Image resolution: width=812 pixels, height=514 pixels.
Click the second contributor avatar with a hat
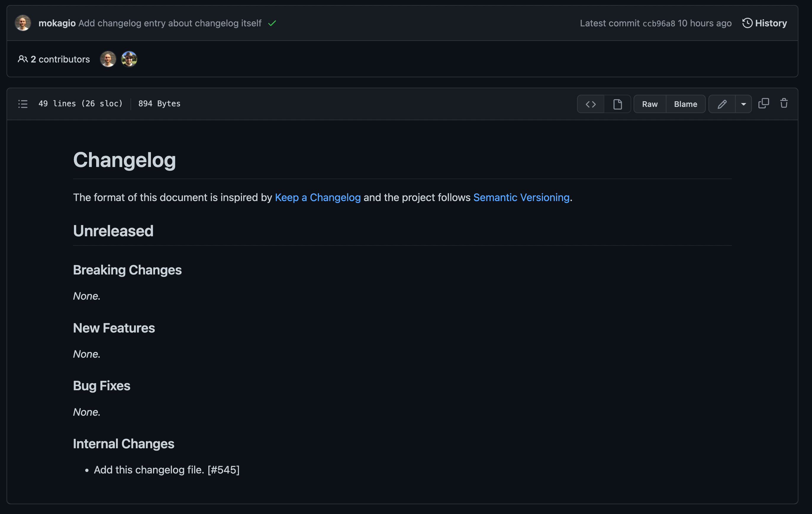[129, 60]
